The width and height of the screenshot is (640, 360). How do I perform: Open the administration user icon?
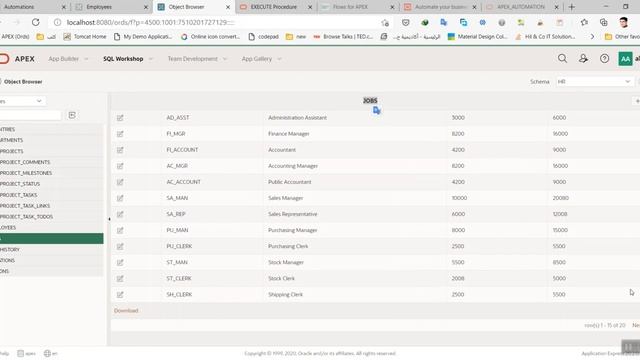coord(583,59)
